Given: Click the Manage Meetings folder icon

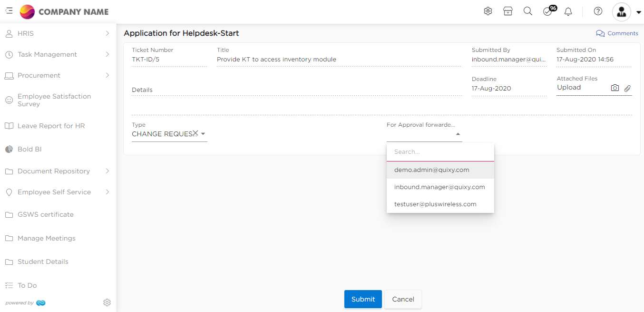Looking at the screenshot, I should [9, 239].
